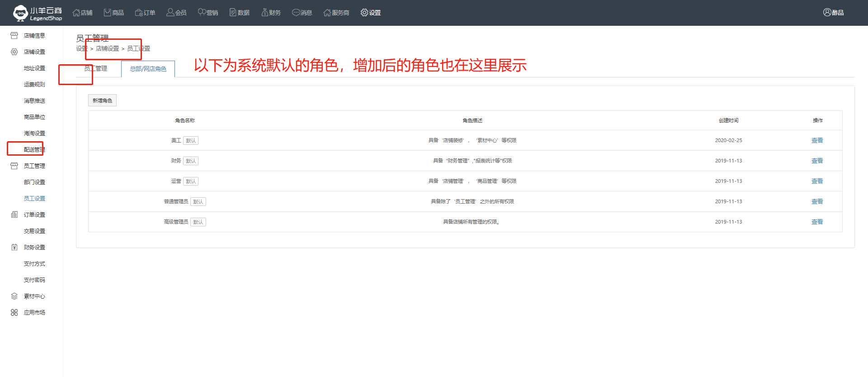Open the 数据 icon in top bar
Image resolution: width=868 pixels, height=377 pixels.
pyautogui.click(x=233, y=13)
